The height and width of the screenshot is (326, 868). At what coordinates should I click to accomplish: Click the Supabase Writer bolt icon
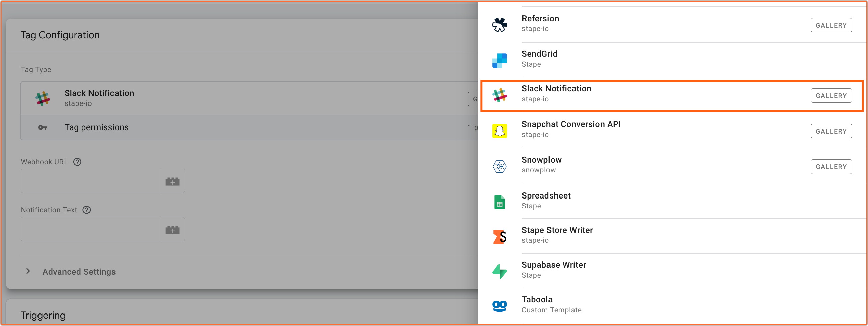[500, 272]
